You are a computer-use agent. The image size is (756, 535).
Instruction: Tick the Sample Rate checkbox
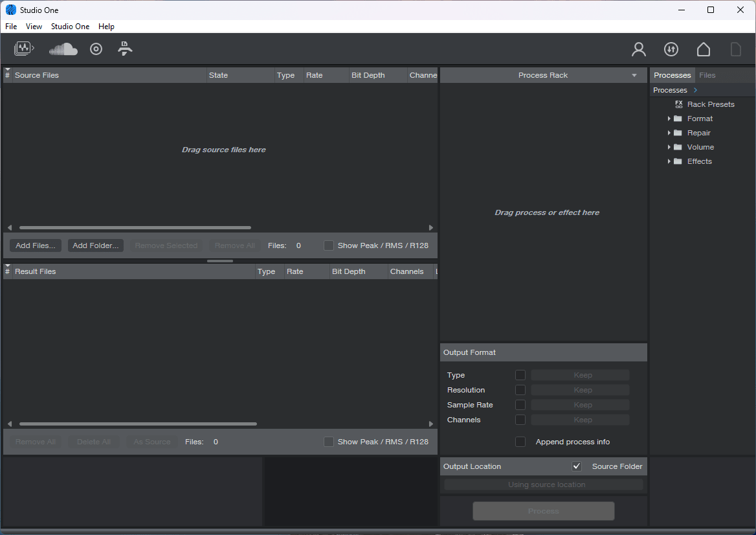(520, 405)
